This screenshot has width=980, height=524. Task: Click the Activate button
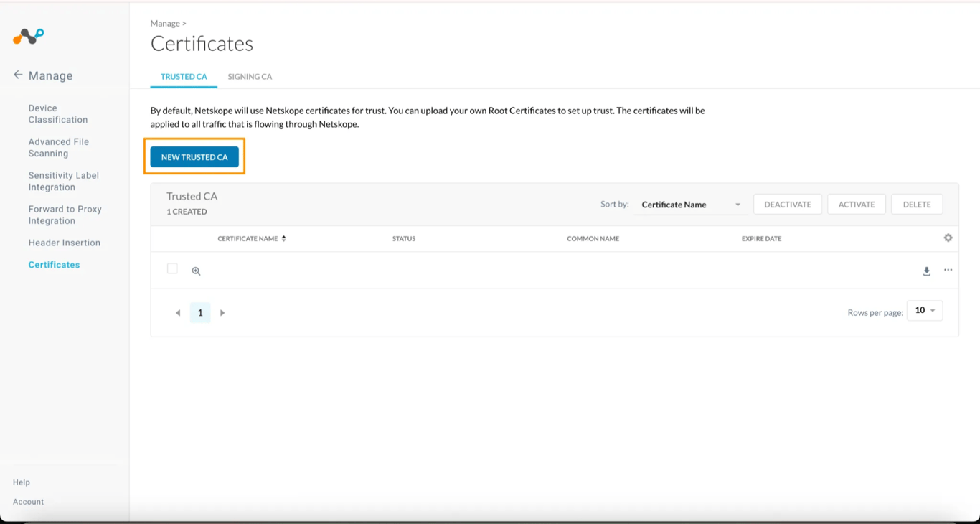coord(857,205)
